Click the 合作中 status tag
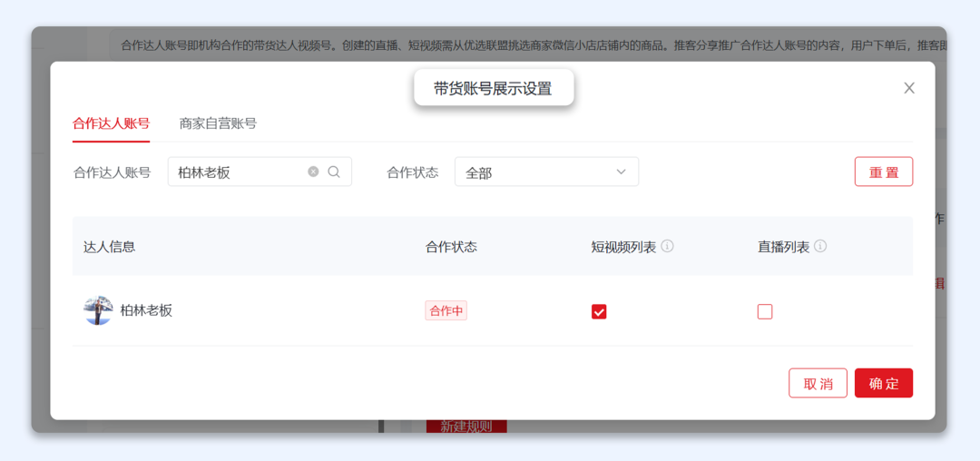Screen dimensions: 980x461 446,310
